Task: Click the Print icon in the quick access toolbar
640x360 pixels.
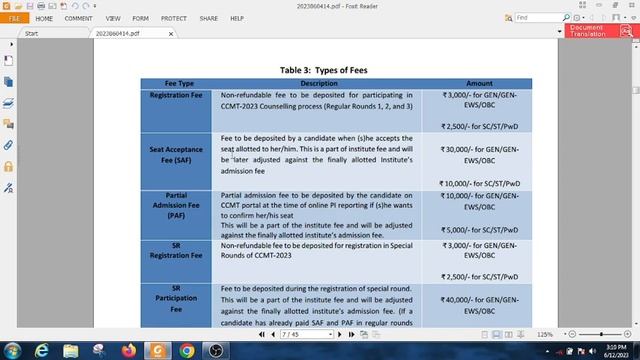Action: [41, 6]
